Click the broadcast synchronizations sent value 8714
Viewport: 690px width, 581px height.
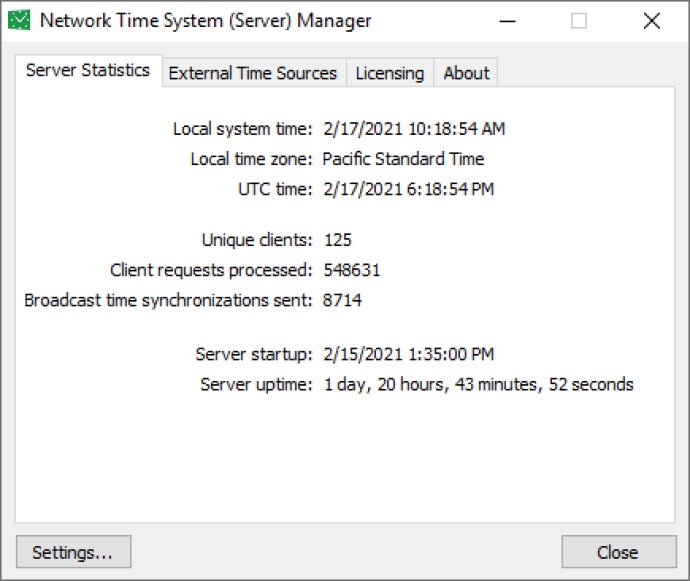tap(342, 300)
